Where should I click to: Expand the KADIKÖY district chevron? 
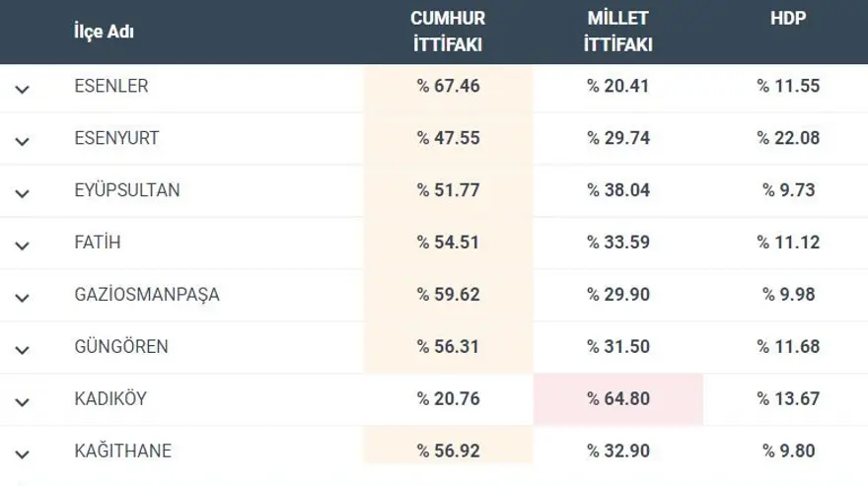23,402
